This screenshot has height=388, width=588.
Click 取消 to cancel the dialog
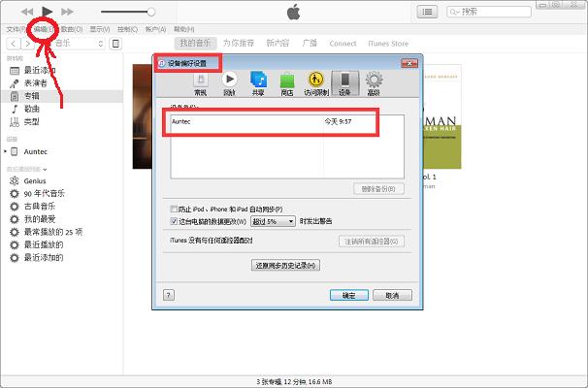[x=392, y=296]
